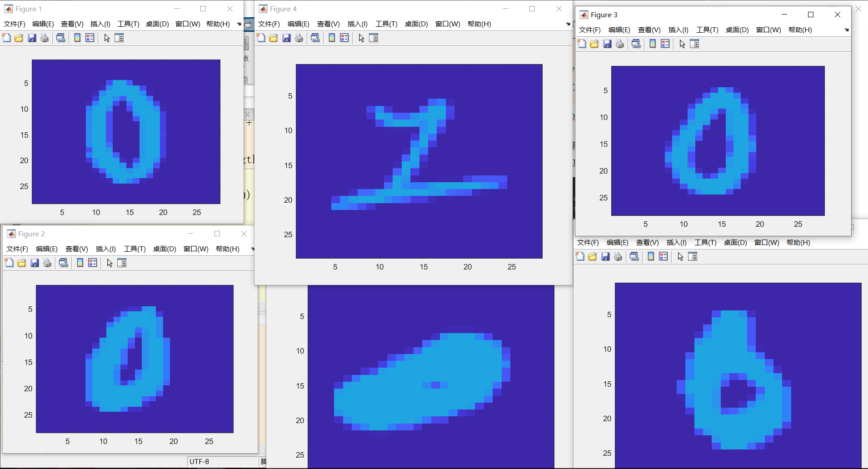
Task: Open 工具(T) menu in bottom-right untitled figure
Action: (706, 243)
